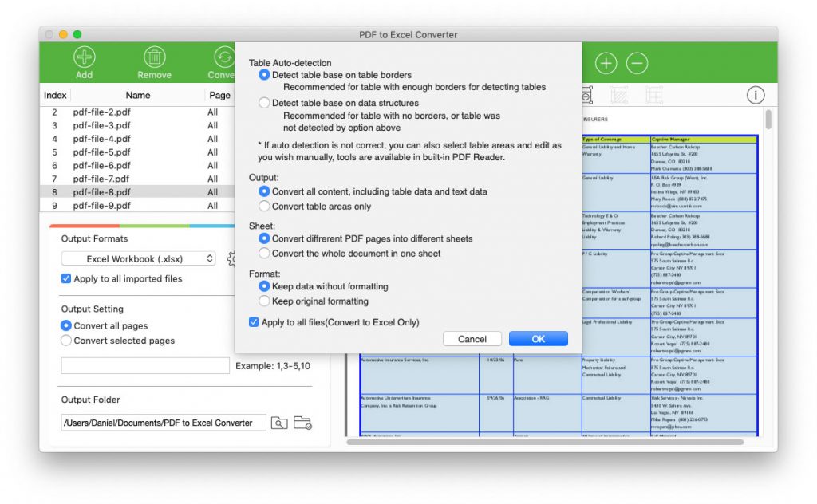Toggle Apply to all imported files checkbox

pyautogui.click(x=66, y=278)
